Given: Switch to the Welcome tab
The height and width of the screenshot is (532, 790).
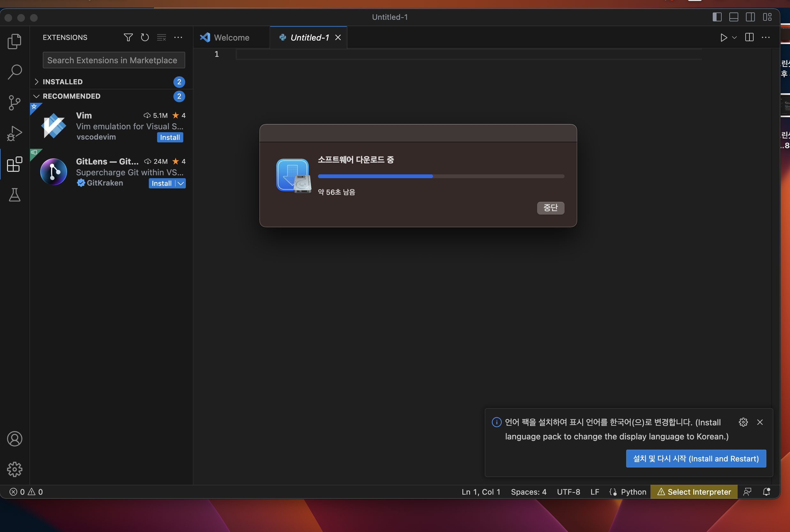Looking at the screenshot, I should 231,37.
